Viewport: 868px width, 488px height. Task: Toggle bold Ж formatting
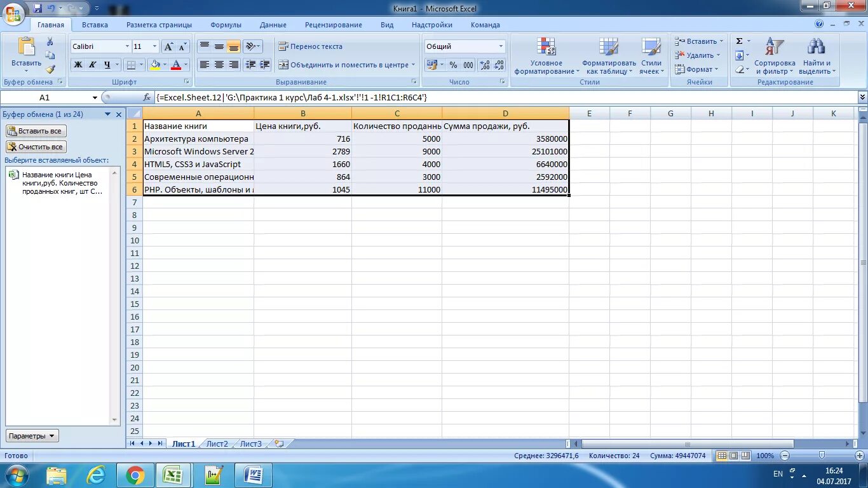click(78, 65)
